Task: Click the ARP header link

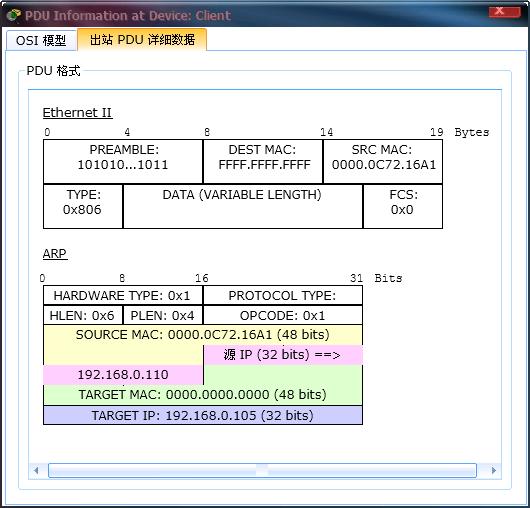Action: [x=55, y=253]
